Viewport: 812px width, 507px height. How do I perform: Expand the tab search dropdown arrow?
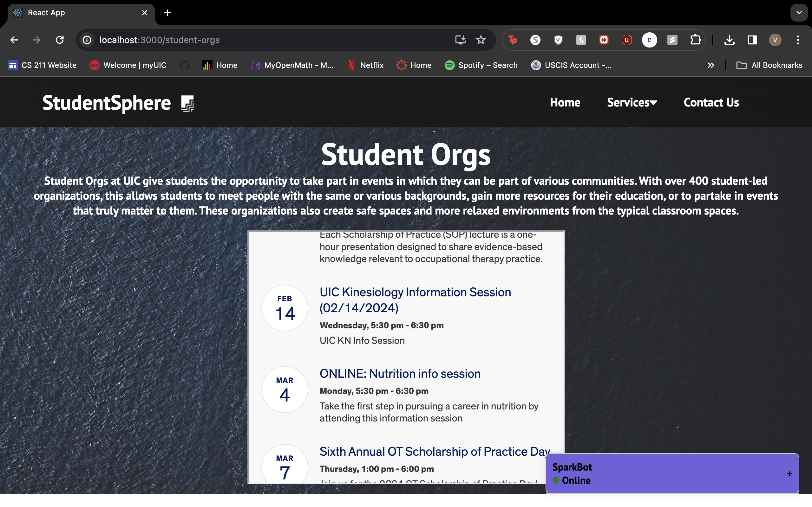(x=799, y=13)
